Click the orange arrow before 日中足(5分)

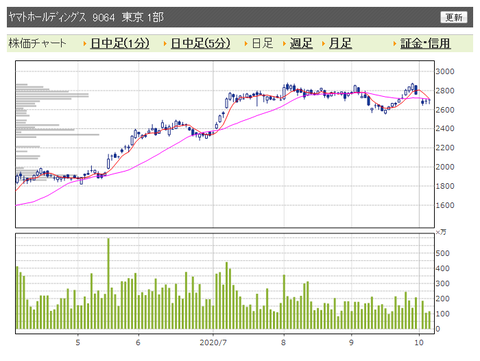point(165,44)
